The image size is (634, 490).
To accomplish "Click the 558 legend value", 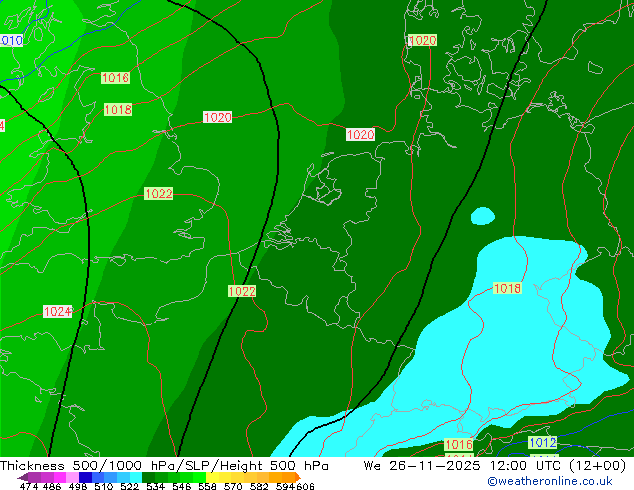I will coord(207,486).
